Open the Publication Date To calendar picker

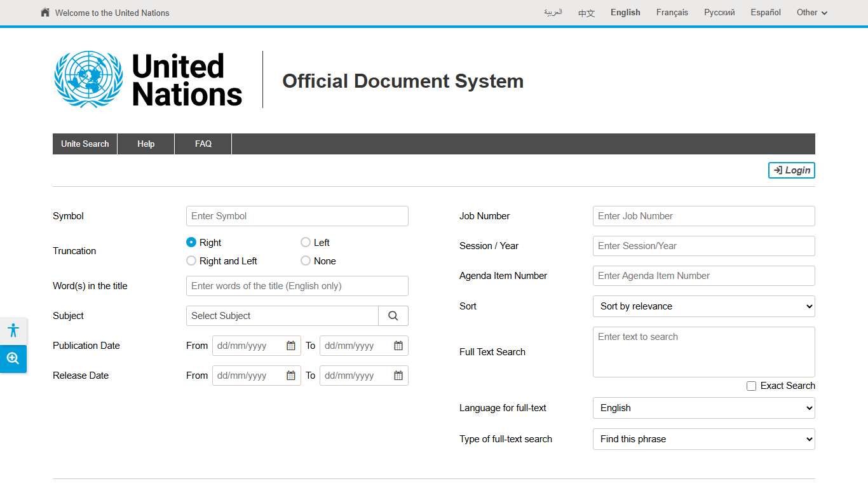398,345
